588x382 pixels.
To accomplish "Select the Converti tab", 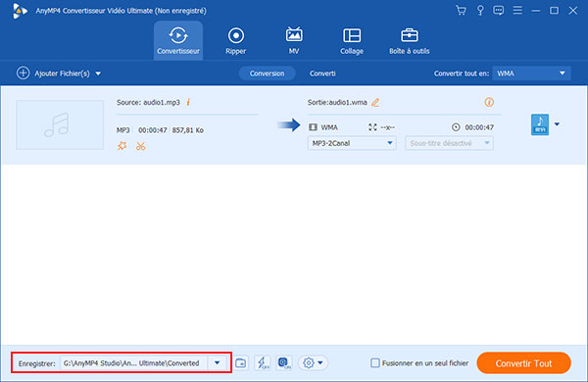I will [322, 73].
